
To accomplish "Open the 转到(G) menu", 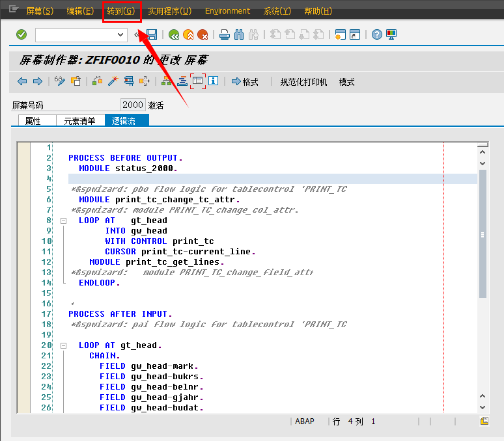I will tap(121, 11).
